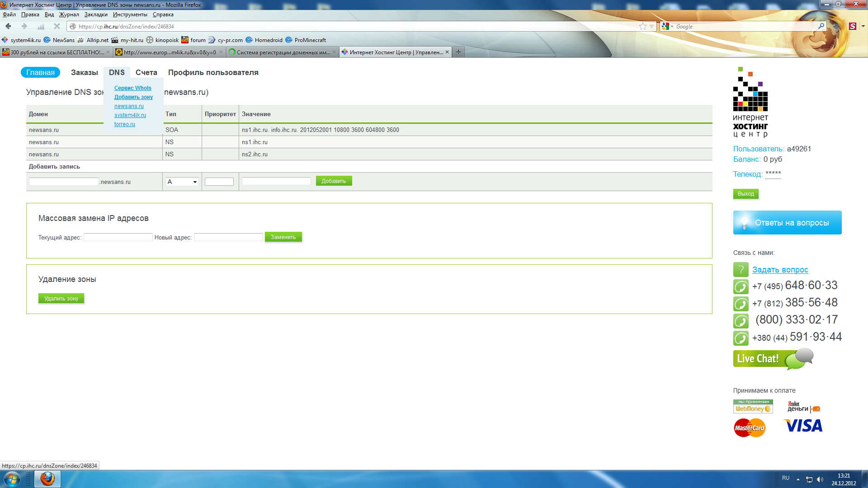The width and height of the screenshot is (868, 488).
Task: Focus the subdomain input before .newsans.ru
Action: click(64, 182)
